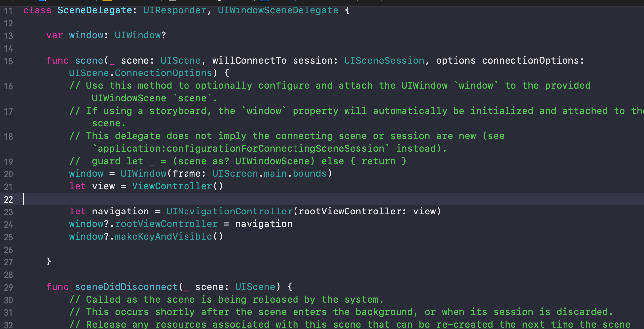Image resolution: width=644 pixels, height=329 pixels.
Task: Click line number 15 in the gutter
Action: pyautogui.click(x=8, y=61)
